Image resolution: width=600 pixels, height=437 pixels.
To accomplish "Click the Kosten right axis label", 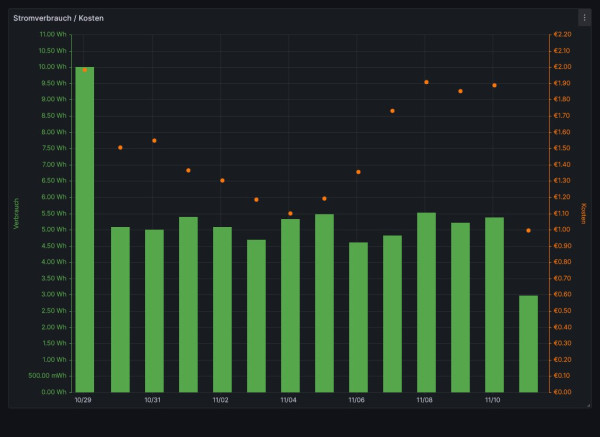I will point(583,213).
